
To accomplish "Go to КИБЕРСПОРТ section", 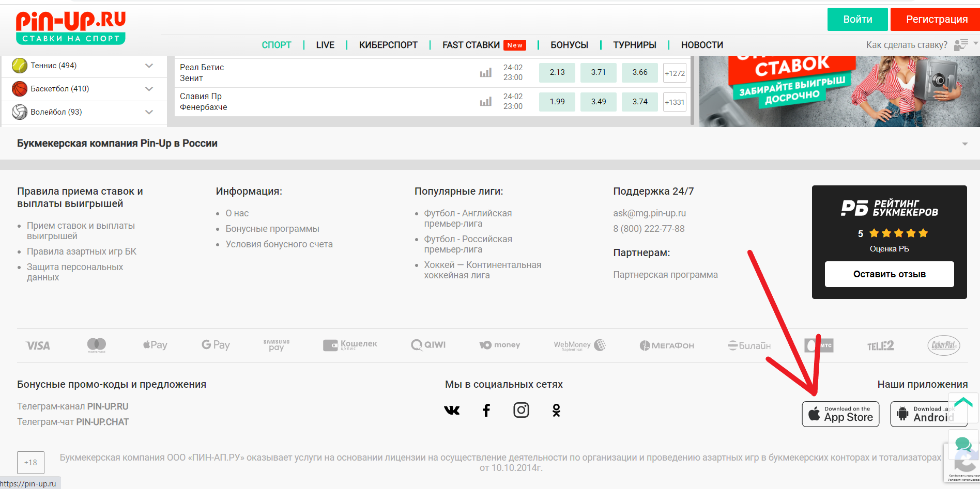I will pos(388,45).
